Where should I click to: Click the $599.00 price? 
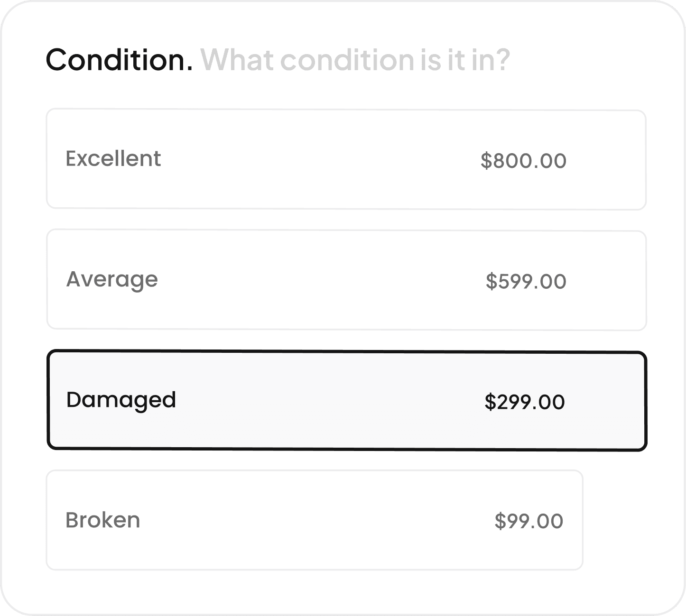pos(526,281)
